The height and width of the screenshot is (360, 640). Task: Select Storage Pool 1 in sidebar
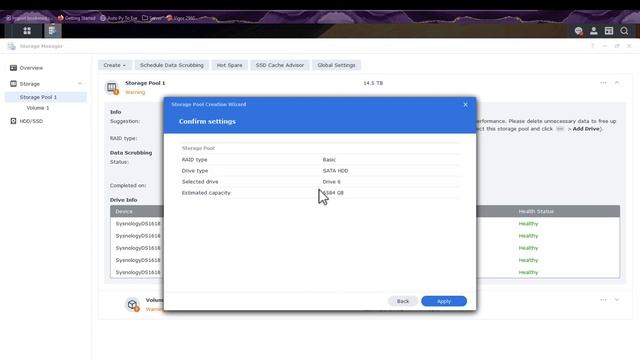[x=46, y=97]
